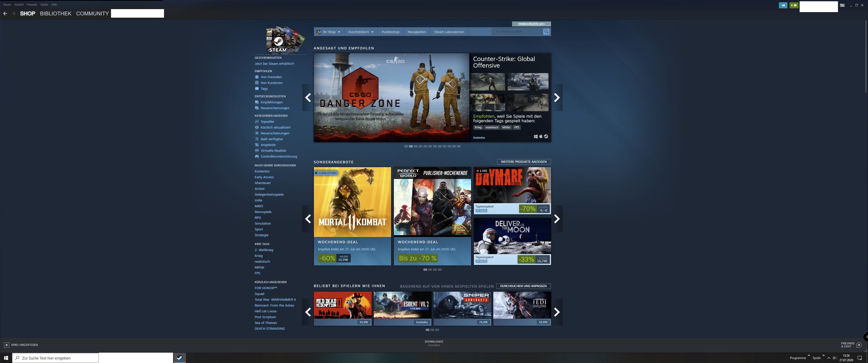Viewport: 868px width, 363px height.
Task: Select second carousel page indicator dot
Action: click(411, 146)
